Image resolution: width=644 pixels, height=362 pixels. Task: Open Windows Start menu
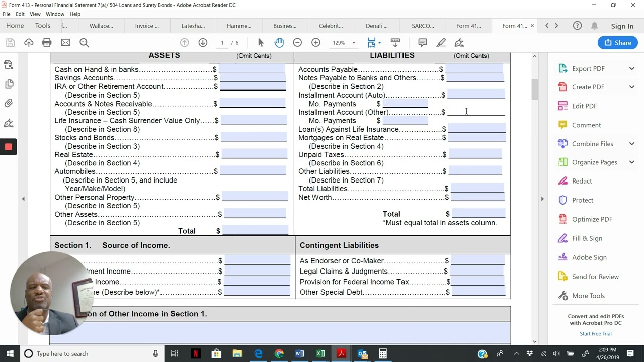tap(10, 354)
